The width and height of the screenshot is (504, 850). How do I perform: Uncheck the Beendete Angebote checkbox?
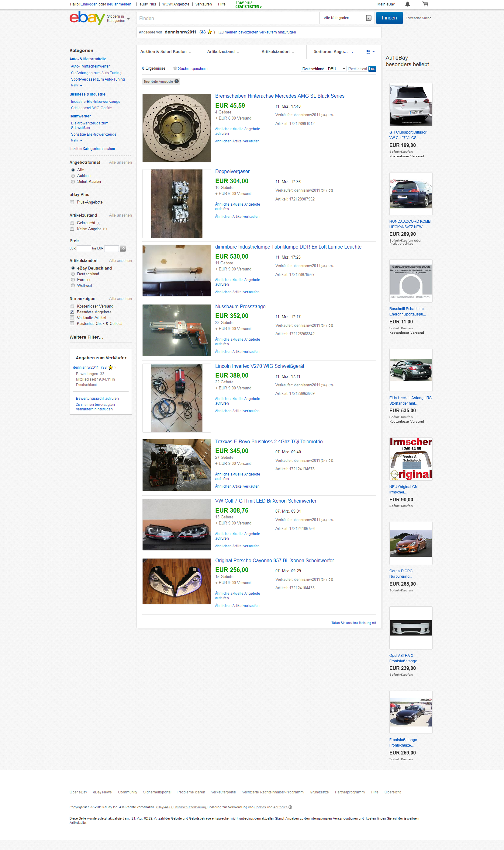(x=72, y=312)
